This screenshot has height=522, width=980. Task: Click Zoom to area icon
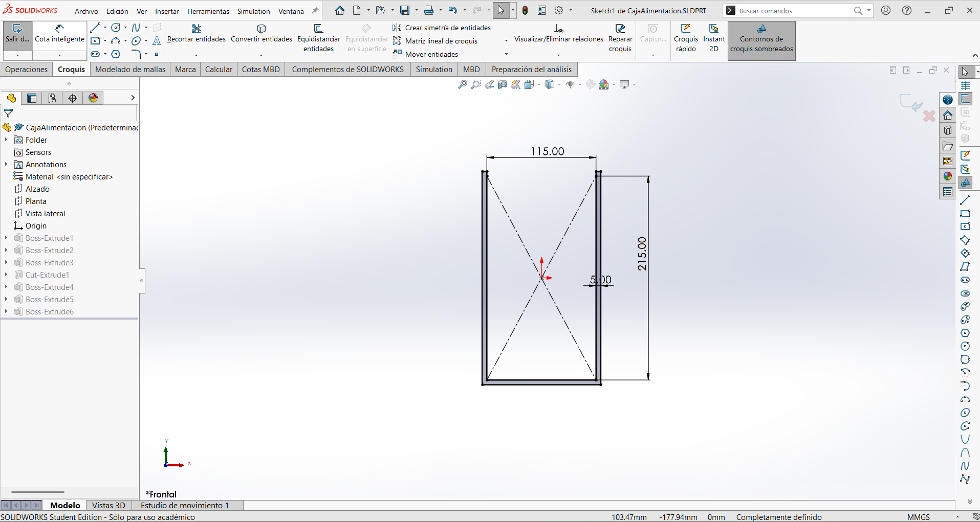coord(476,84)
